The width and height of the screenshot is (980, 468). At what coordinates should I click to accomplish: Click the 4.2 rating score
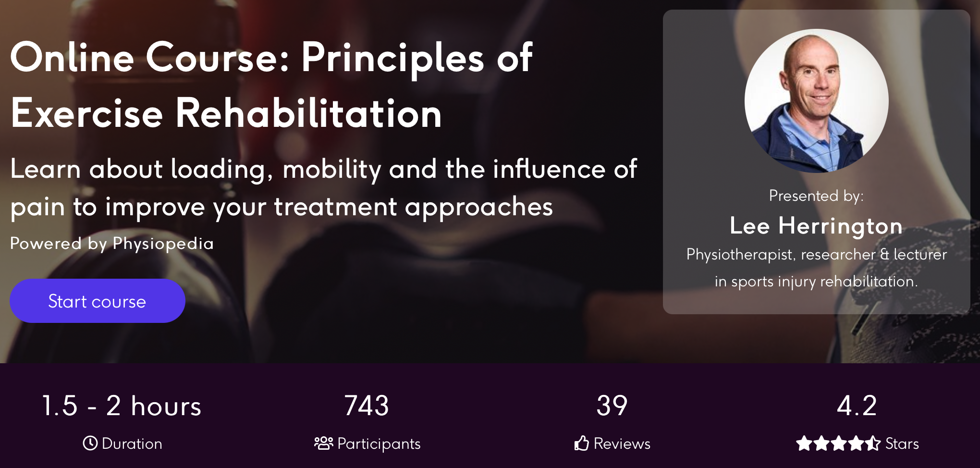(857, 406)
